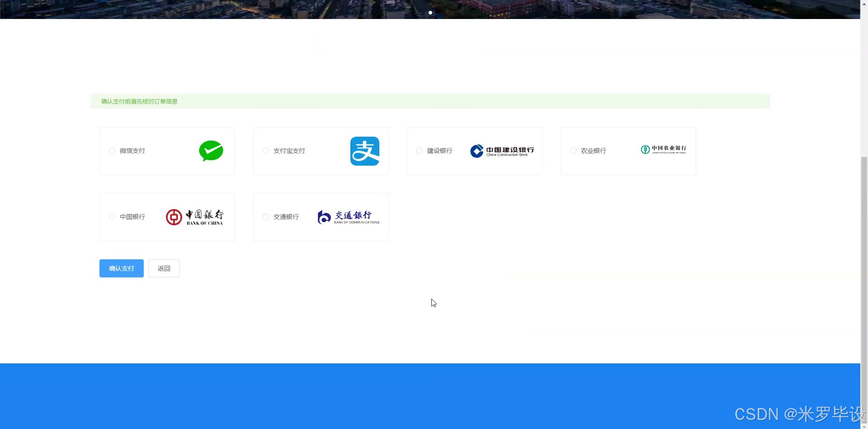Image resolution: width=868 pixels, height=429 pixels.
Task: Click the 中国银行 label text
Action: pos(132,217)
